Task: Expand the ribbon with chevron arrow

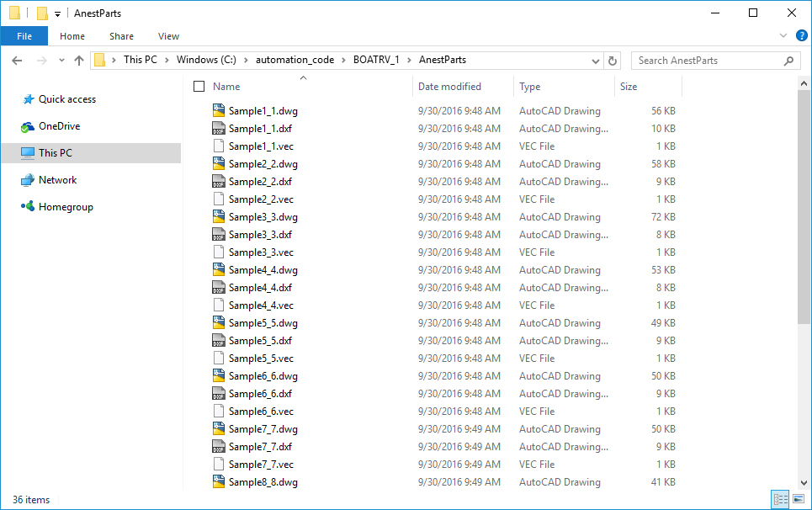Action: point(783,36)
